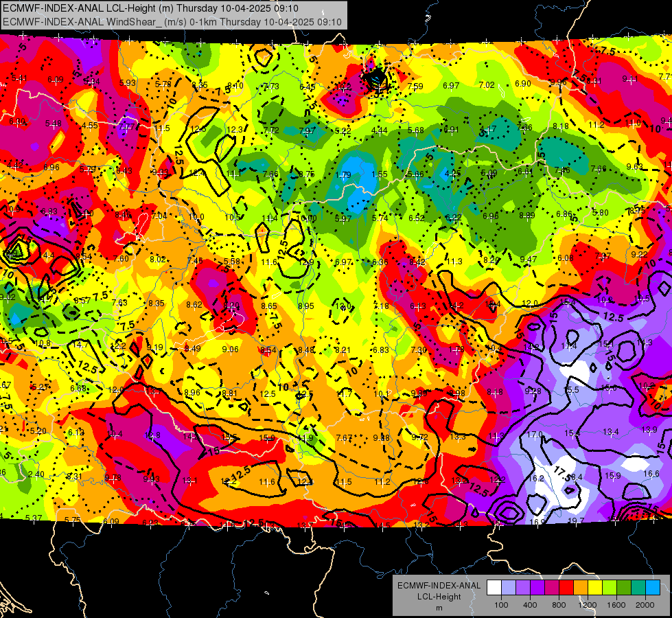Click the lime green legend swatch
Image resolution: width=672 pixels, height=618 pixels.
click(610, 588)
